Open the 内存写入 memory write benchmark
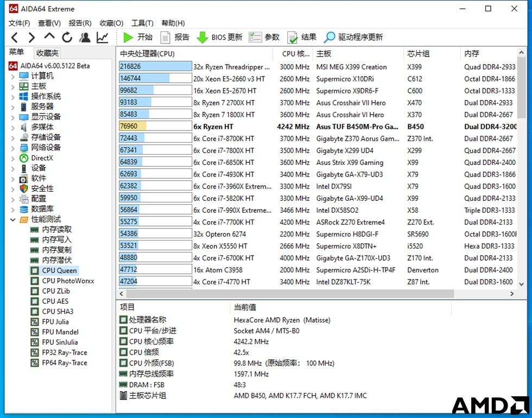 click(x=51, y=240)
